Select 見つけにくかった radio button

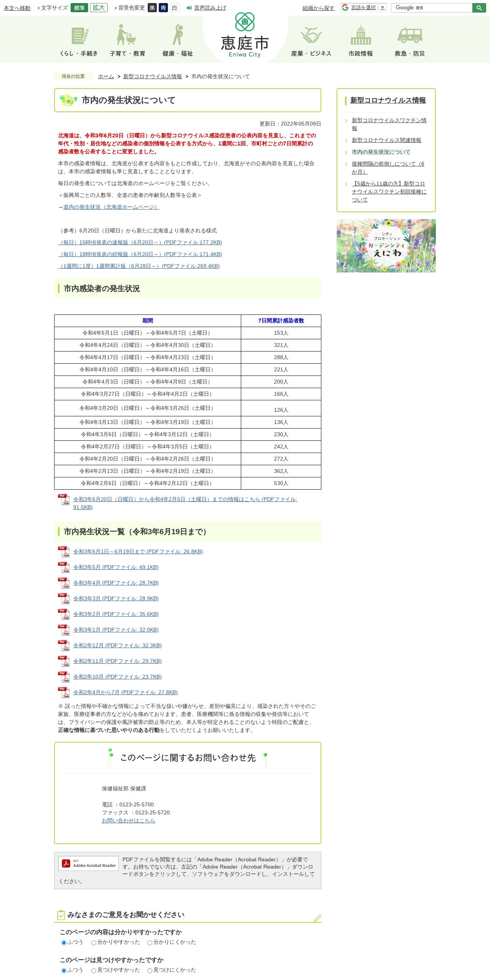tap(150, 970)
